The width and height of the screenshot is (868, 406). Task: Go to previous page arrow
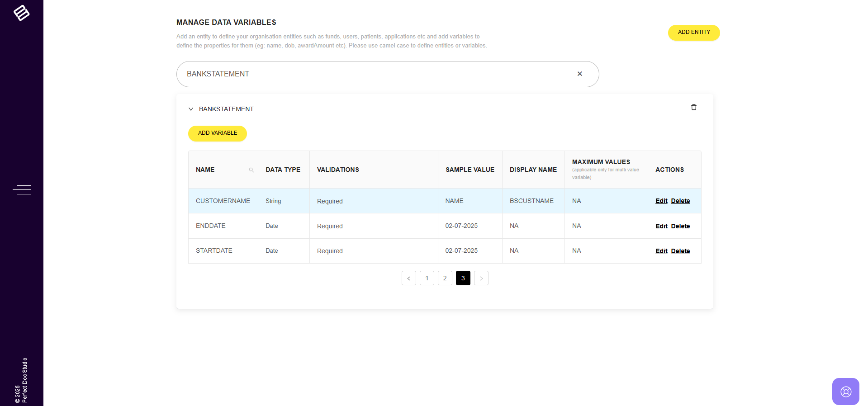[x=408, y=278]
